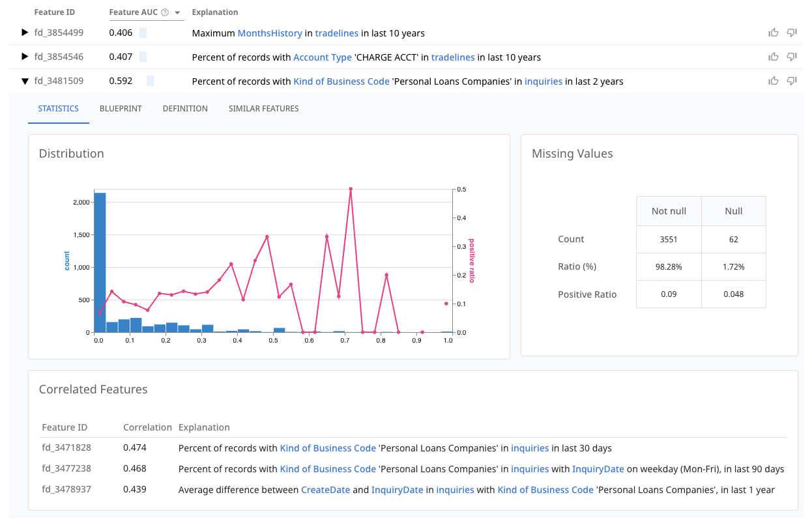Thumbs up the fd_3481509 feature
812x525 pixels.
click(x=774, y=81)
